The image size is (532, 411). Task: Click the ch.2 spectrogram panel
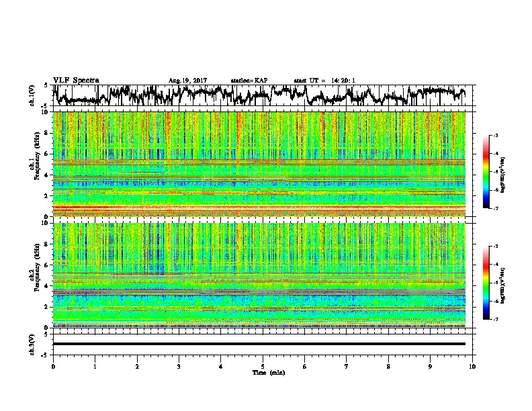tap(259, 275)
